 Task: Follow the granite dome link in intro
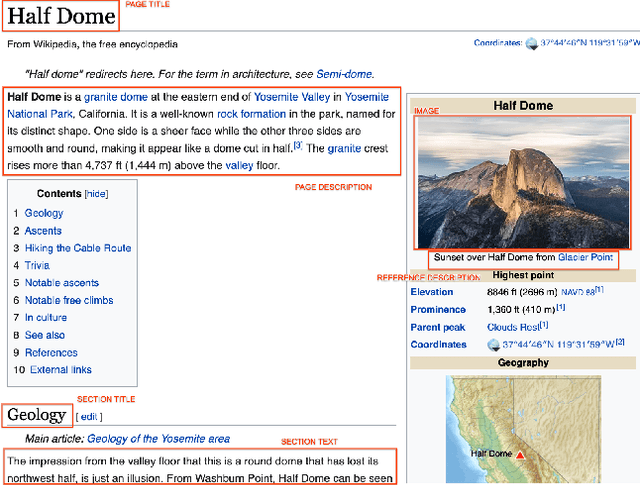click(x=114, y=97)
